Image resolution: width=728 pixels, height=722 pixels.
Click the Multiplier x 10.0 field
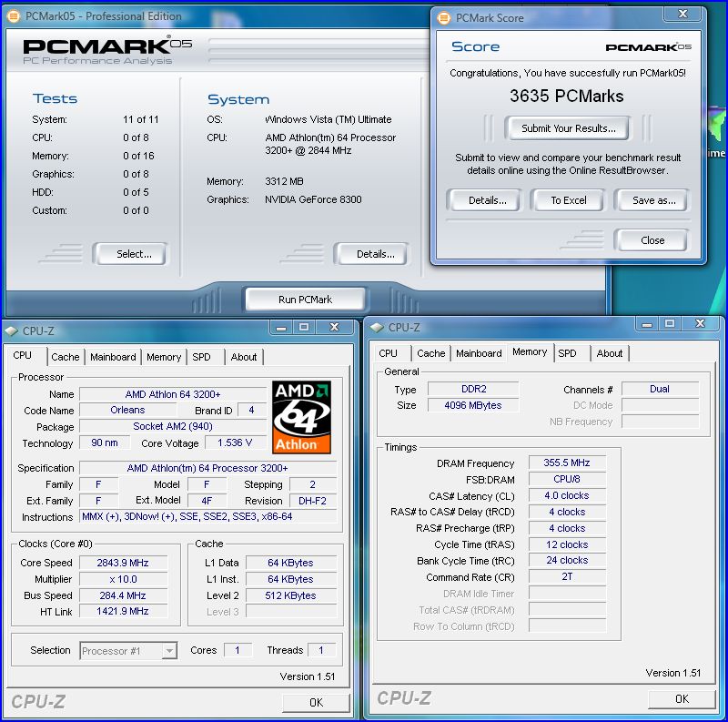123,579
